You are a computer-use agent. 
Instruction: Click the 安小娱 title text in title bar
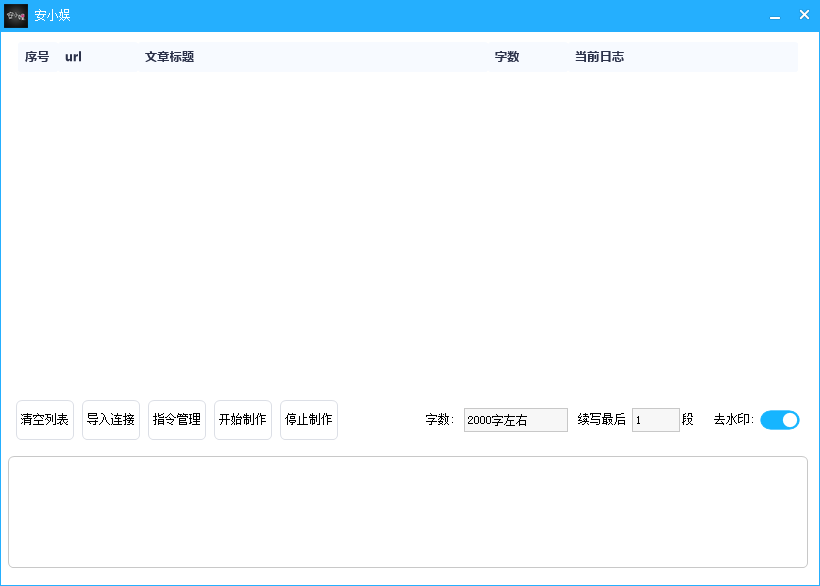[x=52, y=15]
